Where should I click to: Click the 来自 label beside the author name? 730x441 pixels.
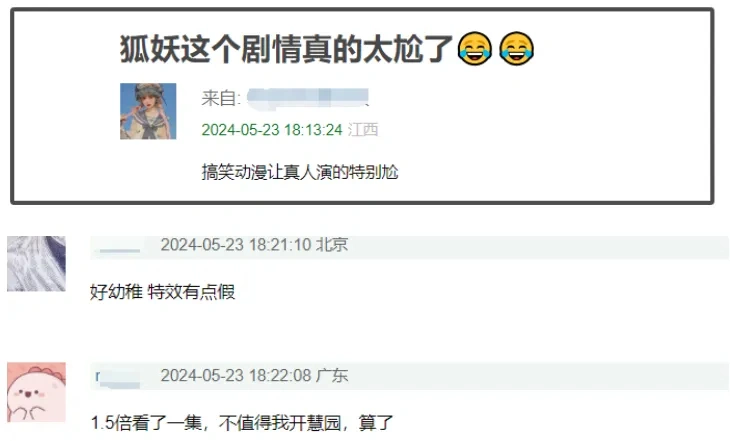[221, 98]
